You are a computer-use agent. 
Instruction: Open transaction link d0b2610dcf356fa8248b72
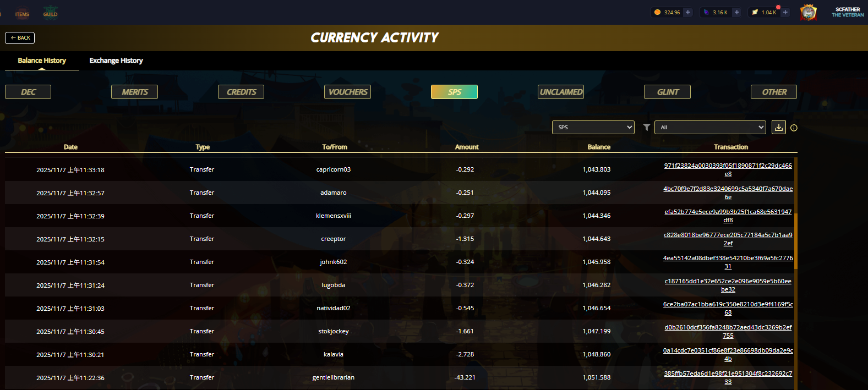coord(728,331)
